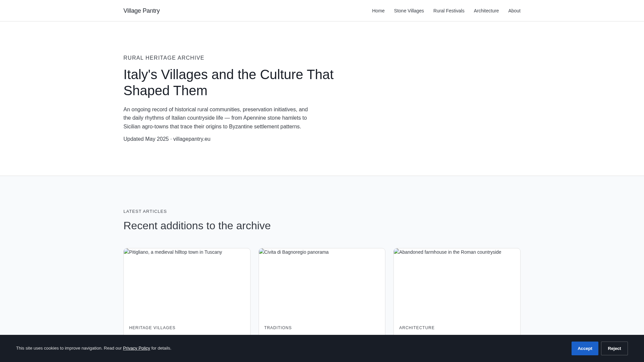Reject cookies in the banner
Viewport: 644px width, 362px height.
(x=614, y=348)
